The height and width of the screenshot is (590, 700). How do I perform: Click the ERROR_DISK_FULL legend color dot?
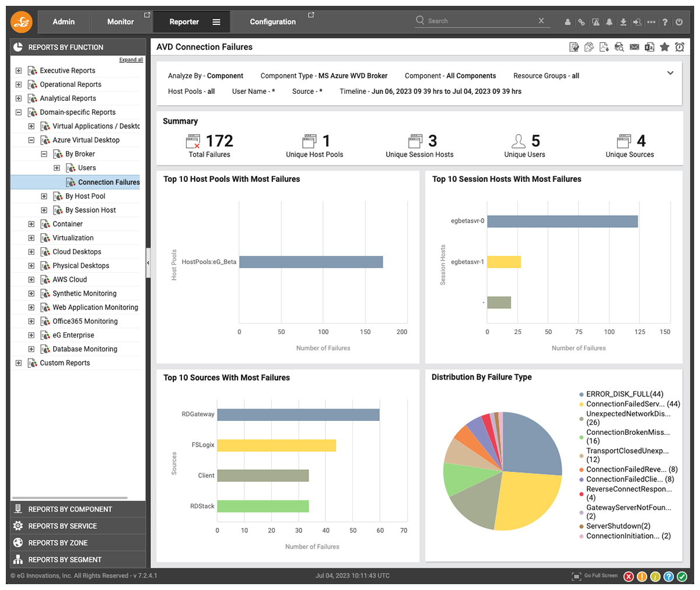(582, 394)
